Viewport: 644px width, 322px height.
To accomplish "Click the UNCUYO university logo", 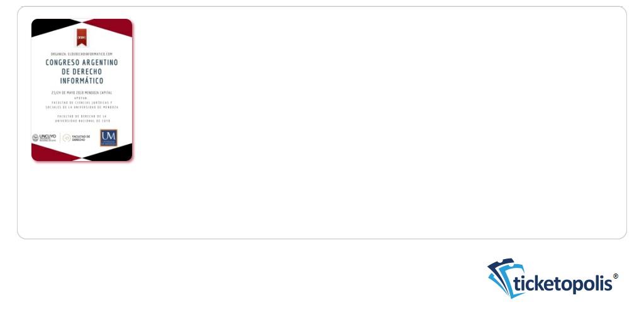I will [x=44, y=138].
